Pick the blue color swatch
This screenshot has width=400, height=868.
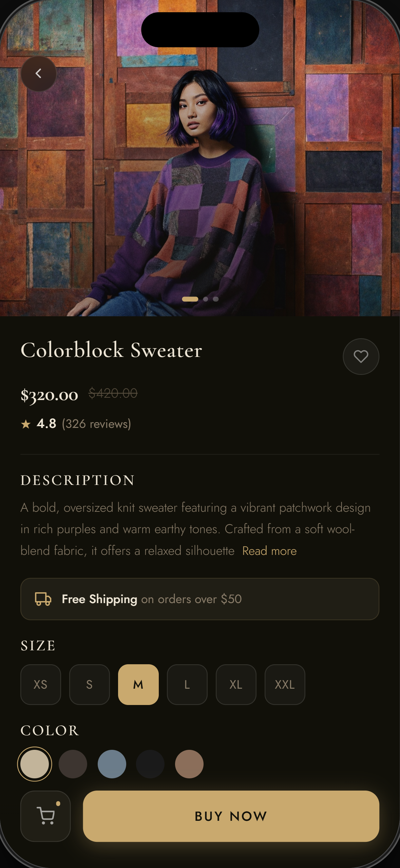[112, 764]
